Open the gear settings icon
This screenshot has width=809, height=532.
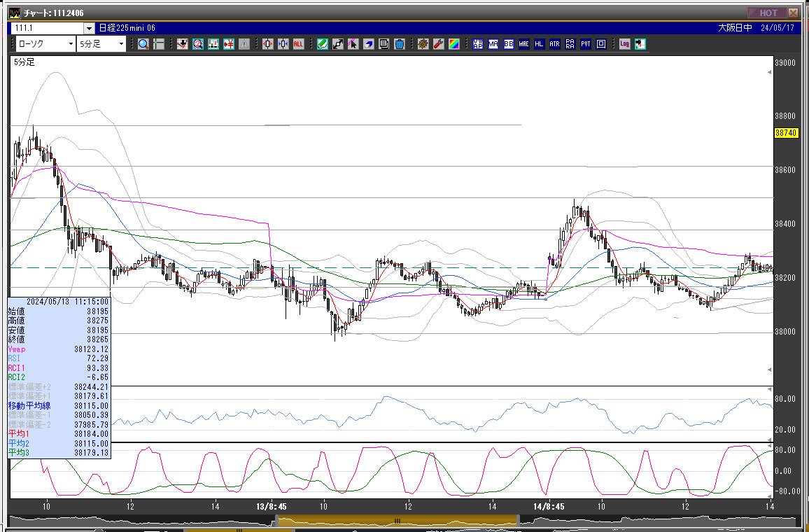[x=423, y=44]
